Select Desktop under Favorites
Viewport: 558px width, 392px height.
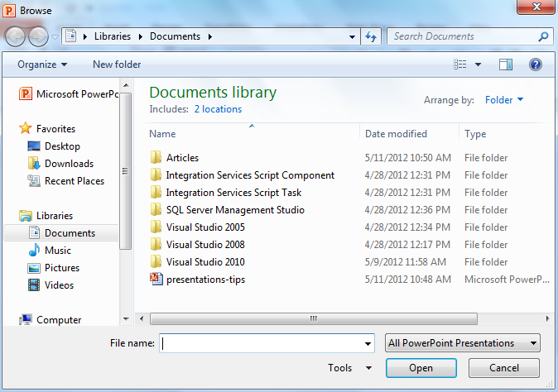[x=54, y=146]
